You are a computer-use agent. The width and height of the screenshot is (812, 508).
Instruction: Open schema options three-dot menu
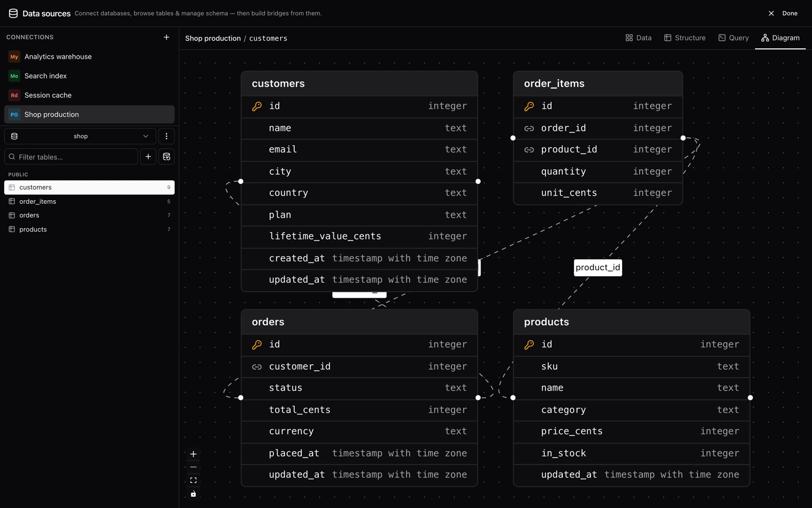(x=166, y=136)
